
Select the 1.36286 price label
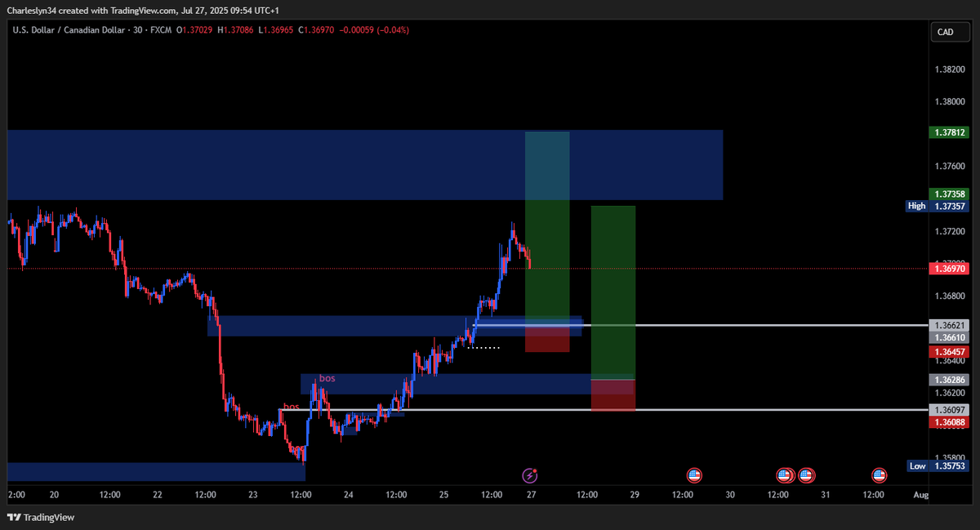click(x=948, y=380)
